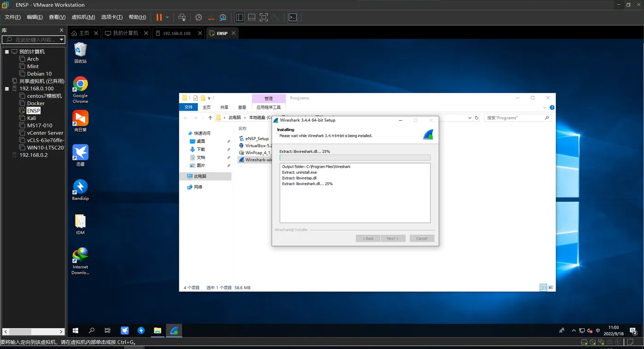644x349 pixels.
Task: Select the centos7模板机 virtual machine
Action: (44, 96)
